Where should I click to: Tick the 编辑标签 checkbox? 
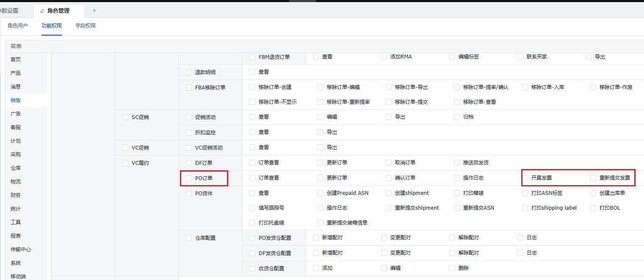(x=452, y=57)
